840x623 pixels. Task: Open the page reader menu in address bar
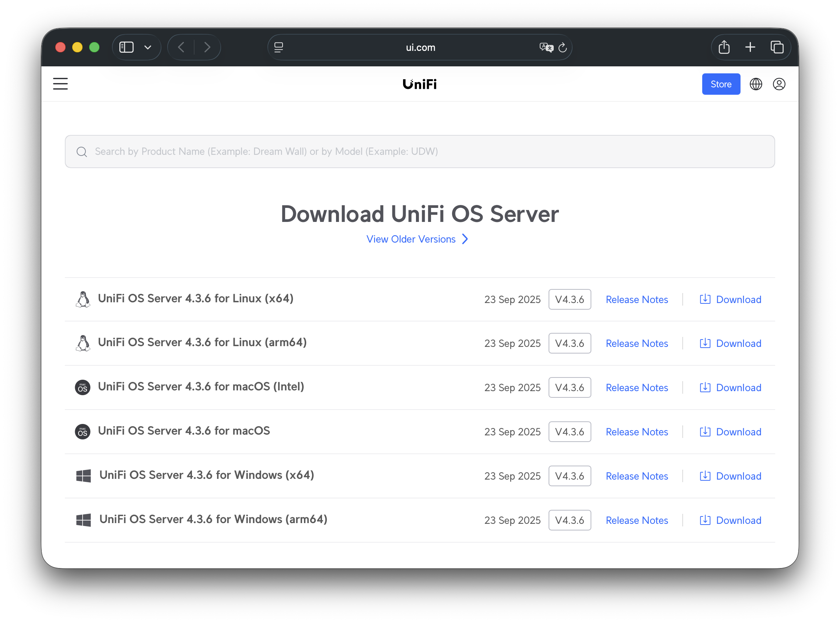click(x=279, y=47)
